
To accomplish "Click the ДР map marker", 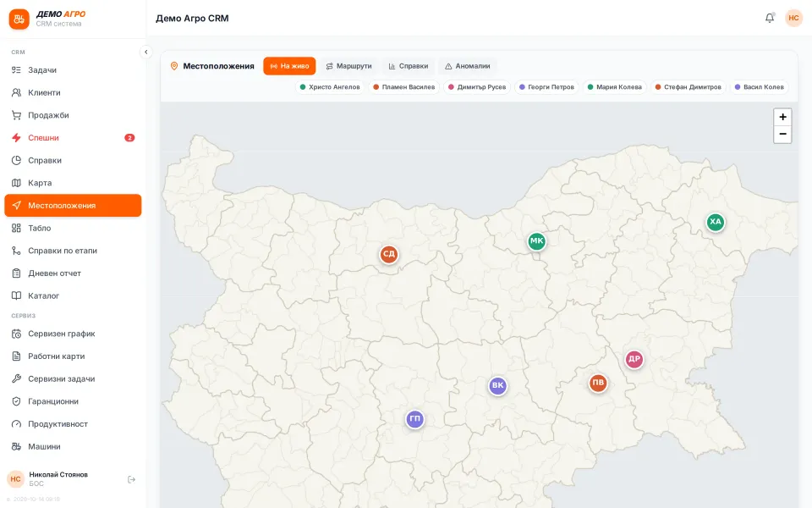I will point(634,359).
